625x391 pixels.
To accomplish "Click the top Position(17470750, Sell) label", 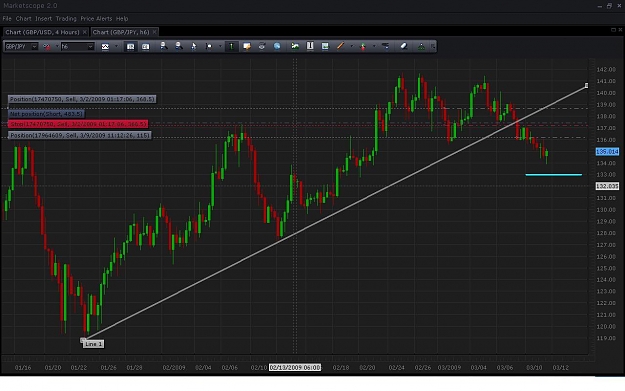I will [82, 99].
